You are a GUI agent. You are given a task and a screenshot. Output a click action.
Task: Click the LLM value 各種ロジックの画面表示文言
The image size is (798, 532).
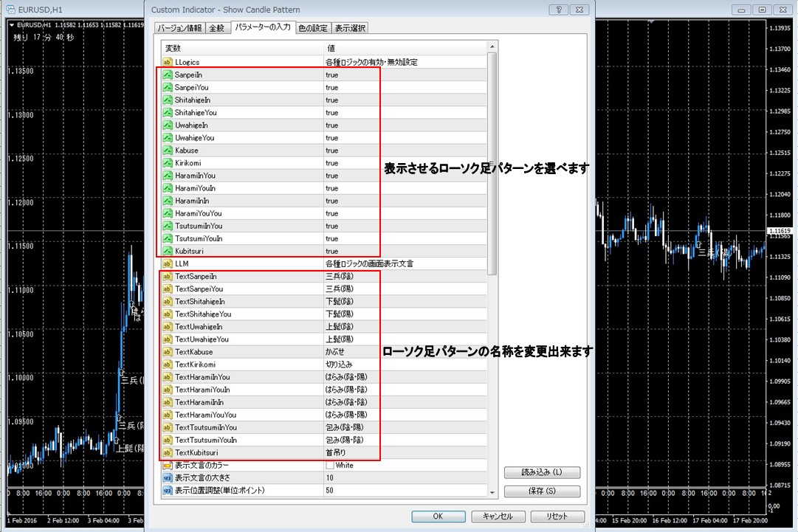tap(370, 263)
